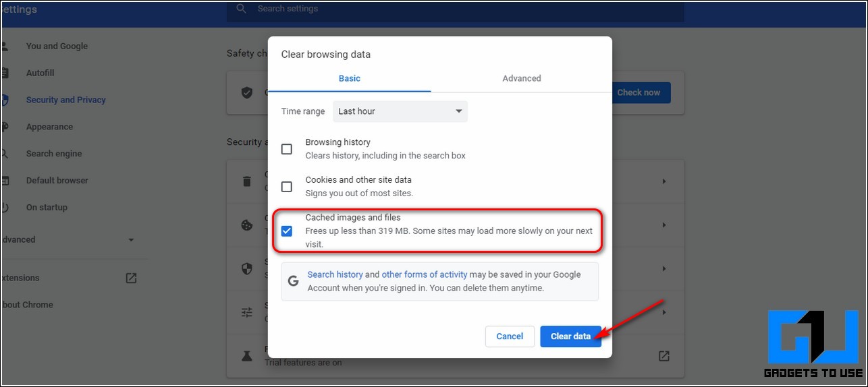Click the flask icon beside Trial features
Viewport: 868px width, 387px height.
247,355
